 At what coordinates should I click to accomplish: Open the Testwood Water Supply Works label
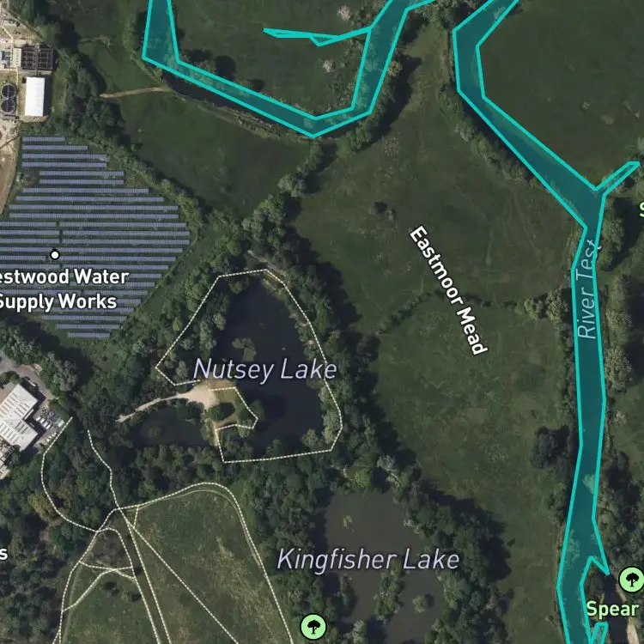(62, 289)
